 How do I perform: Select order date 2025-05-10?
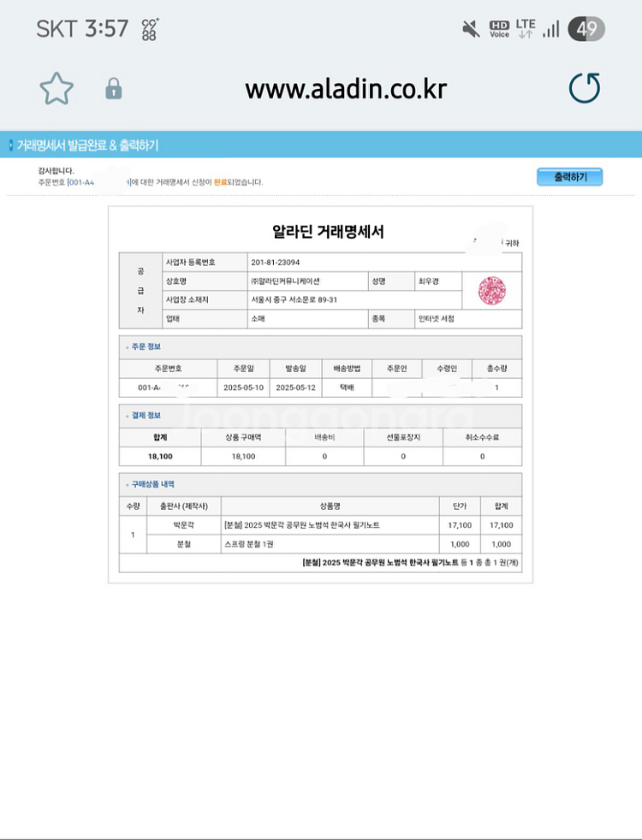click(243, 387)
